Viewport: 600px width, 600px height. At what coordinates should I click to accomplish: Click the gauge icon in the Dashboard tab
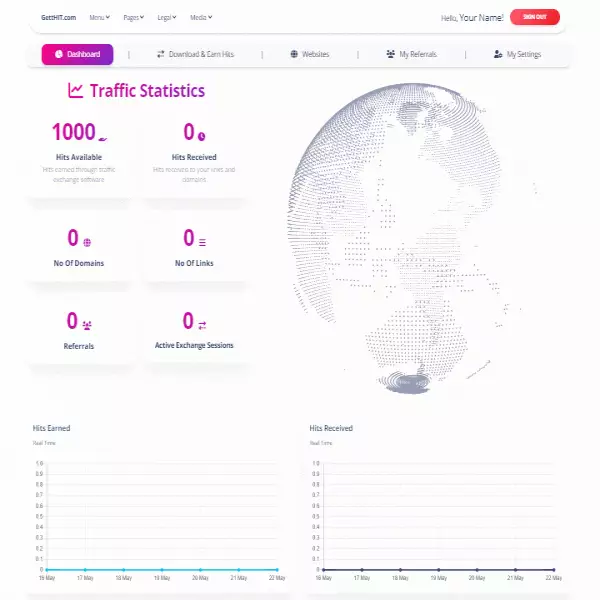click(58, 54)
